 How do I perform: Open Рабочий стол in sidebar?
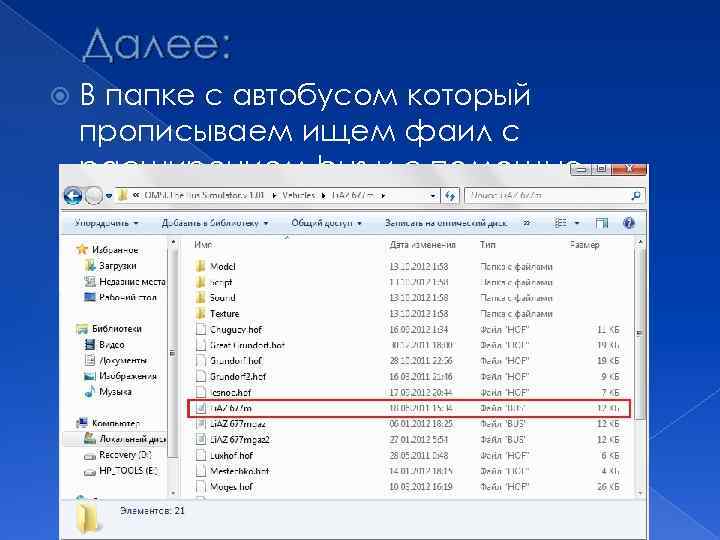[x=121, y=298]
